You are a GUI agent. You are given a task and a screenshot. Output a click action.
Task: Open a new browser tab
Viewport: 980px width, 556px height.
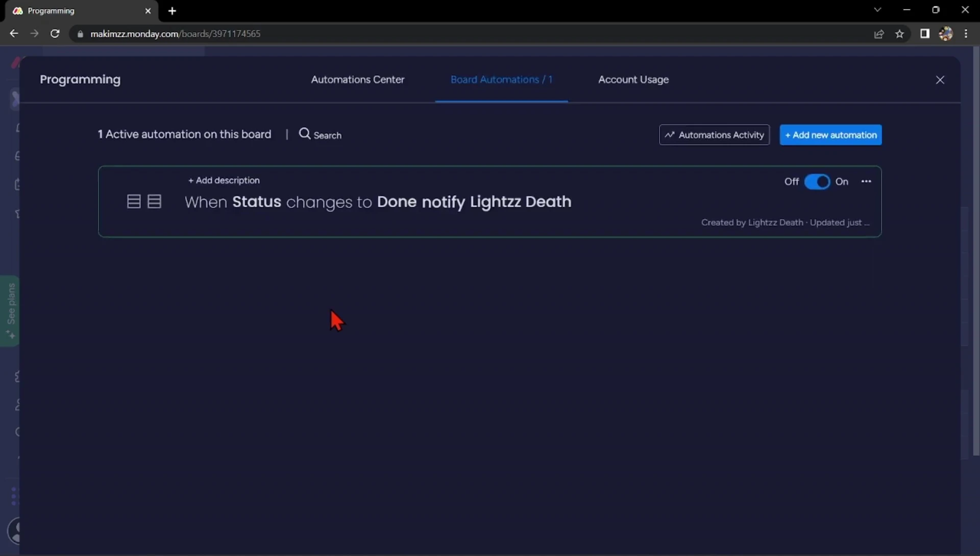click(x=172, y=11)
